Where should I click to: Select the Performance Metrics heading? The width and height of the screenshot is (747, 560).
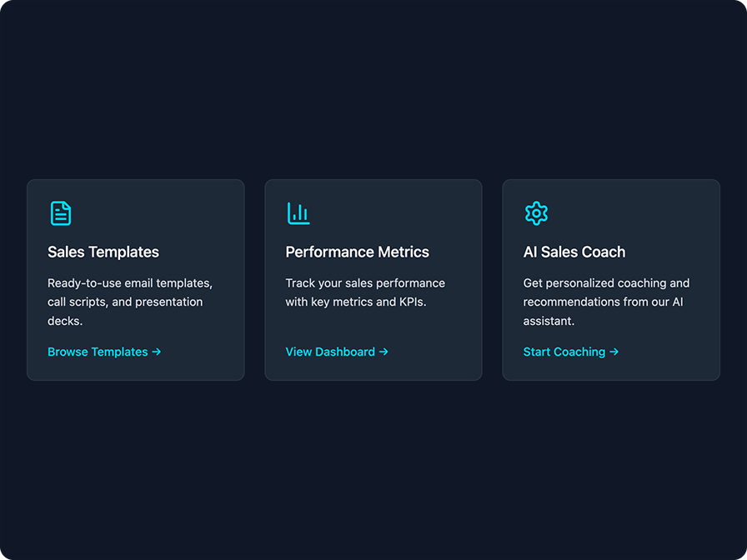click(357, 252)
